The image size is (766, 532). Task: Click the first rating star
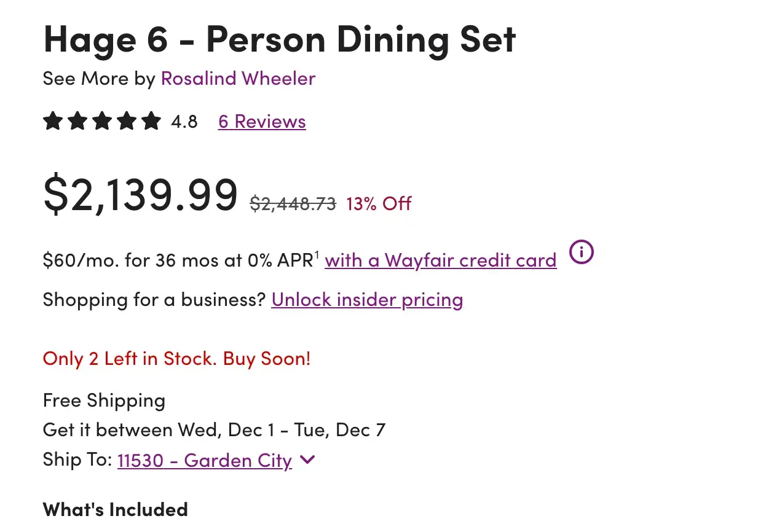click(53, 121)
